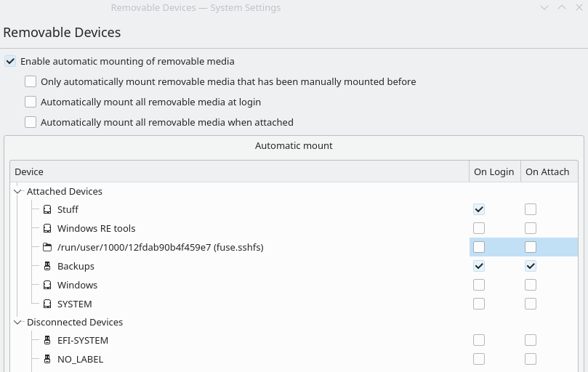Click the On Attach column header
The height and width of the screenshot is (372, 588).
click(x=547, y=172)
